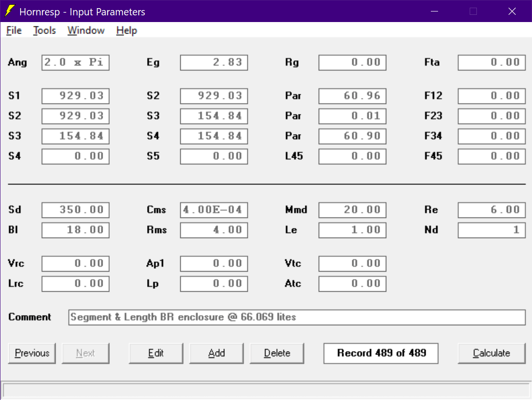
Task: Click the Record 489 of 489 box
Action: click(x=381, y=353)
